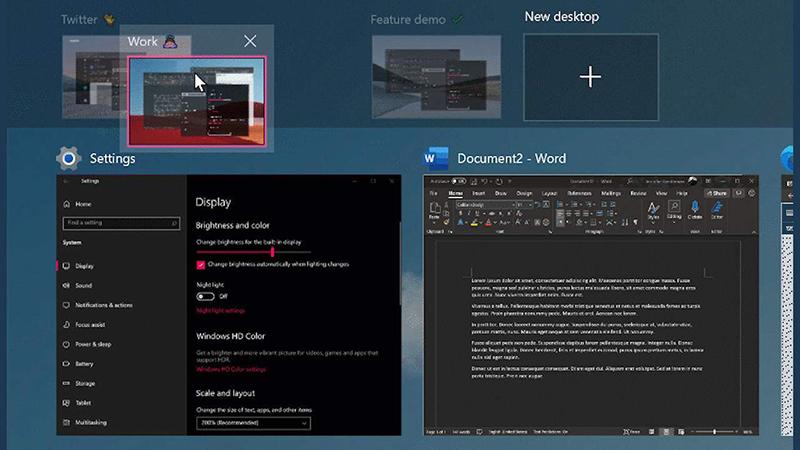Toggle the Night light switch
This screenshot has width=800, height=450.
click(x=205, y=296)
